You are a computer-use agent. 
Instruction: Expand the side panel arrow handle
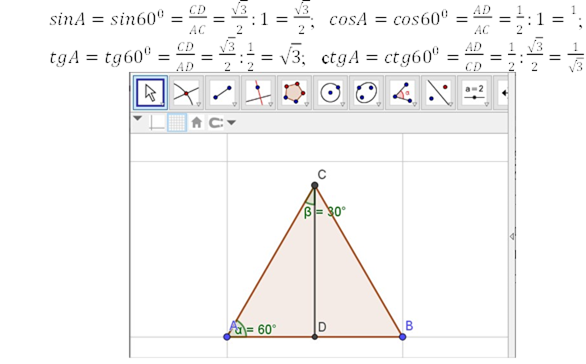click(x=512, y=236)
